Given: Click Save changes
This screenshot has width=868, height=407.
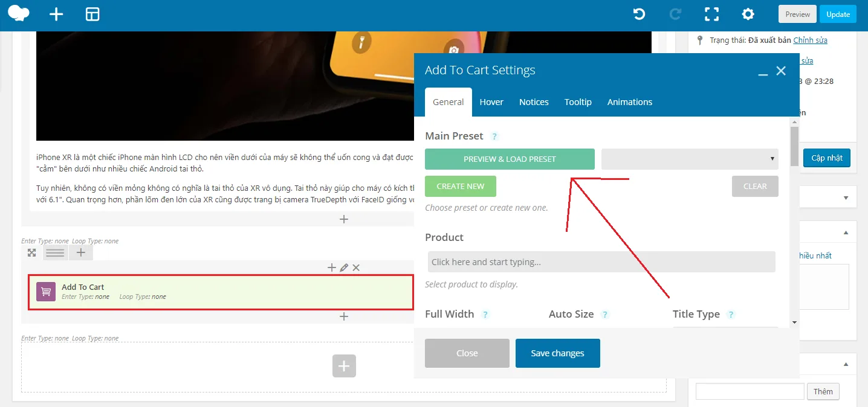Looking at the screenshot, I should pyautogui.click(x=558, y=353).
